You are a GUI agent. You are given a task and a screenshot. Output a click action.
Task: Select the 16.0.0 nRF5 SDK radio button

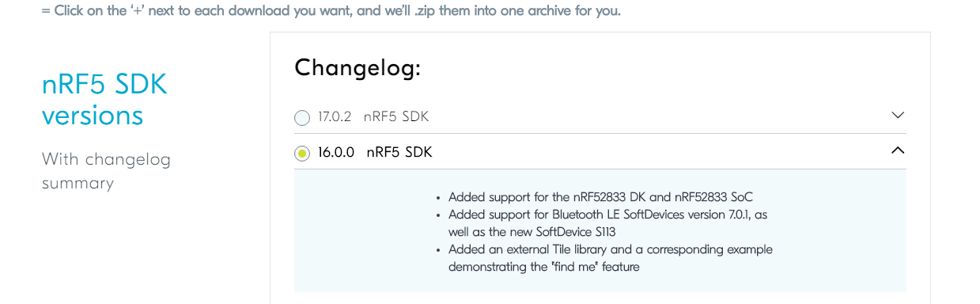pos(302,154)
